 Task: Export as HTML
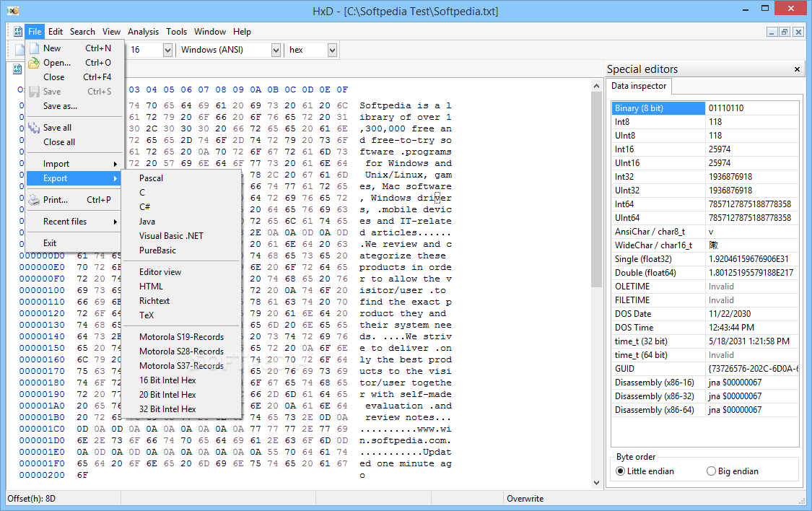(x=181, y=287)
